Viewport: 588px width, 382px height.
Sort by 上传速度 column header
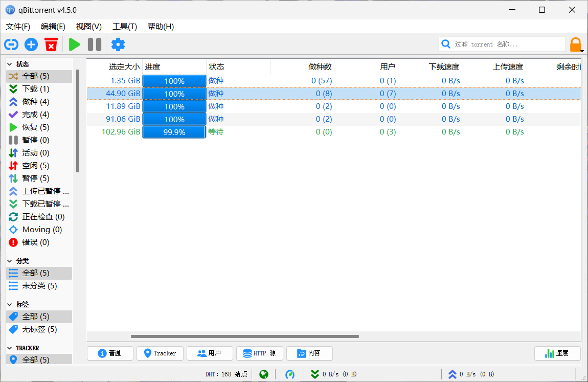494,66
